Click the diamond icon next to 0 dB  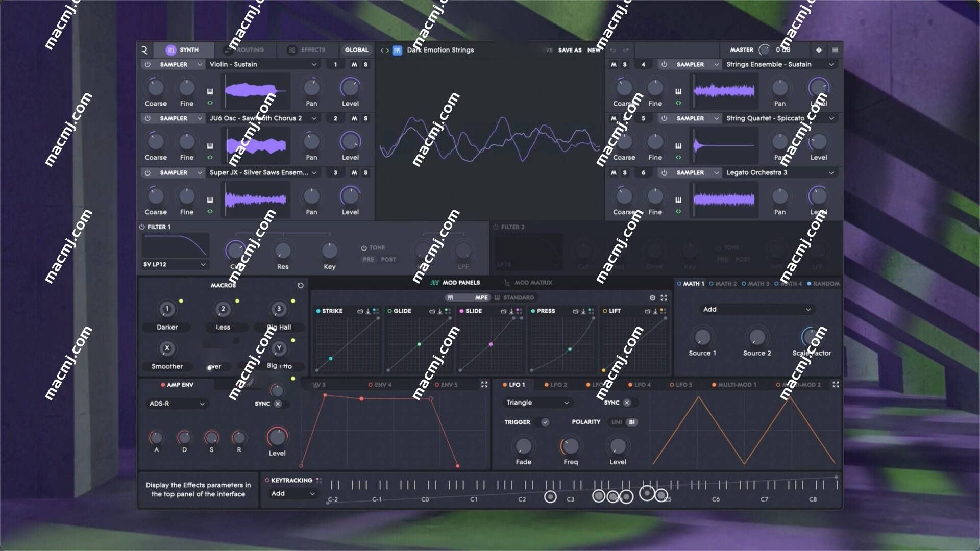point(819,50)
